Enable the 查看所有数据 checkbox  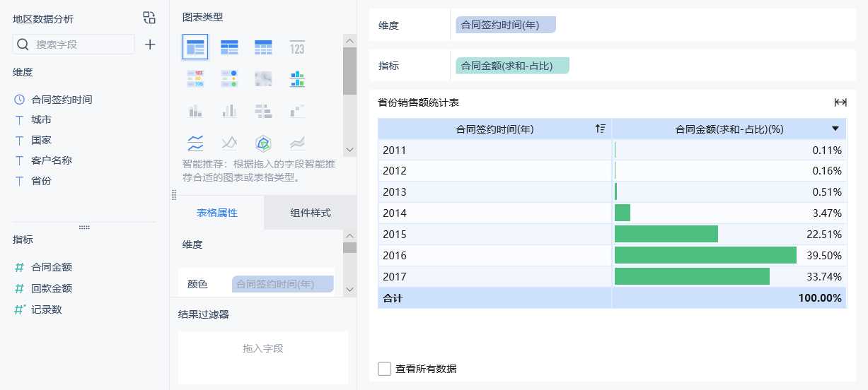click(385, 369)
